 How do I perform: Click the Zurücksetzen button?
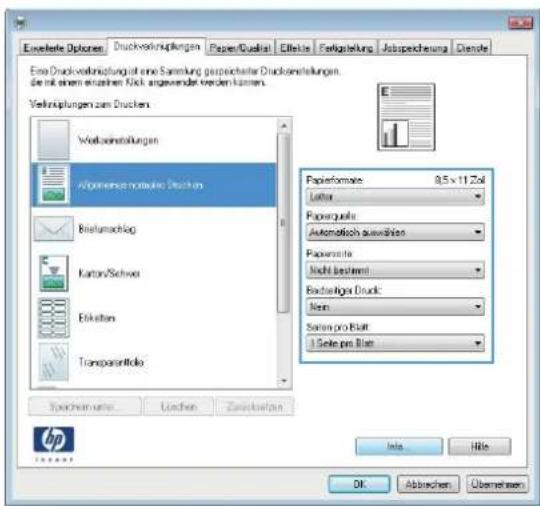coord(255,407)
